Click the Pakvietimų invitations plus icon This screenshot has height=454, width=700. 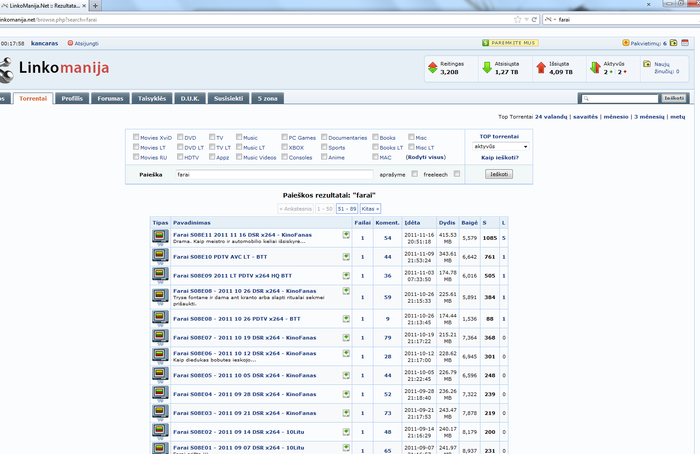point(625,43)
